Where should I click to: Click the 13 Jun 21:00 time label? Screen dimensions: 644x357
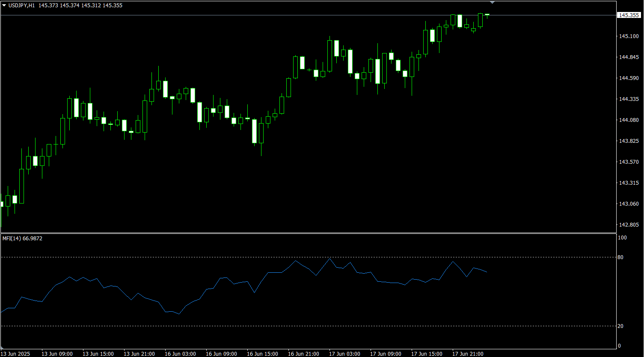[x=139, y=354]
